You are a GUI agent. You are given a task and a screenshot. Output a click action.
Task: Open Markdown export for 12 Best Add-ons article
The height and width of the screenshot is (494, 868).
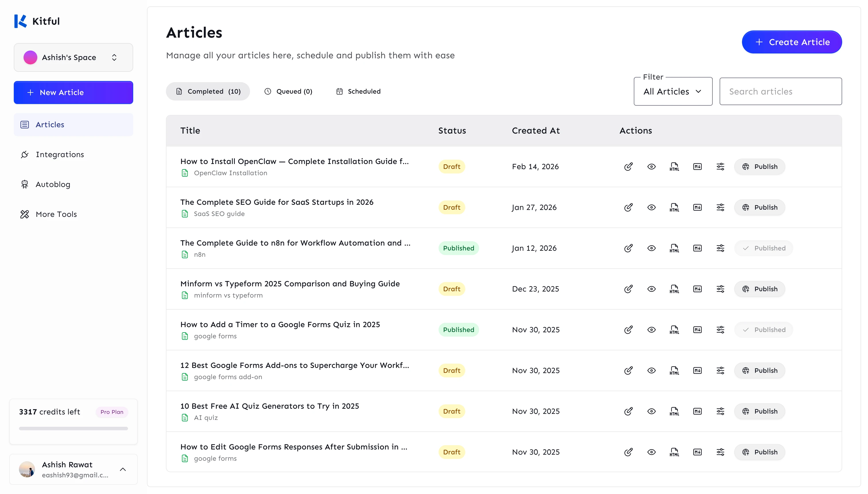pos(697,370)
